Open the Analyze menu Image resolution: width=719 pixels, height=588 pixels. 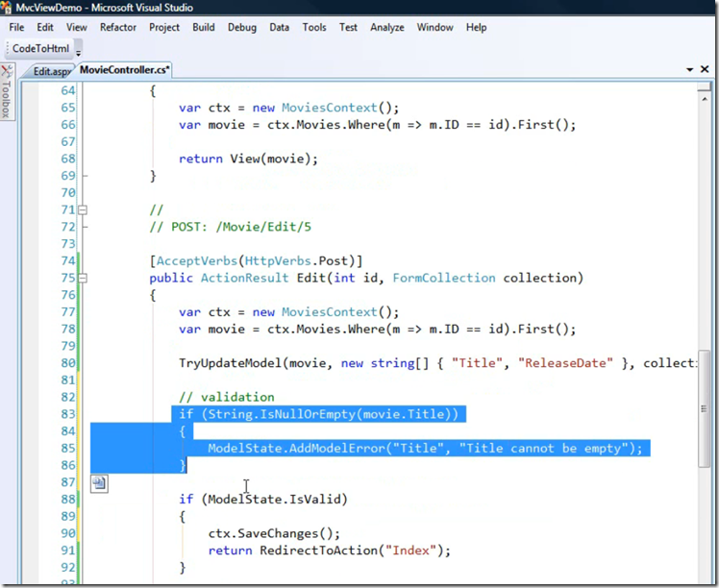[x=387, y=28]
